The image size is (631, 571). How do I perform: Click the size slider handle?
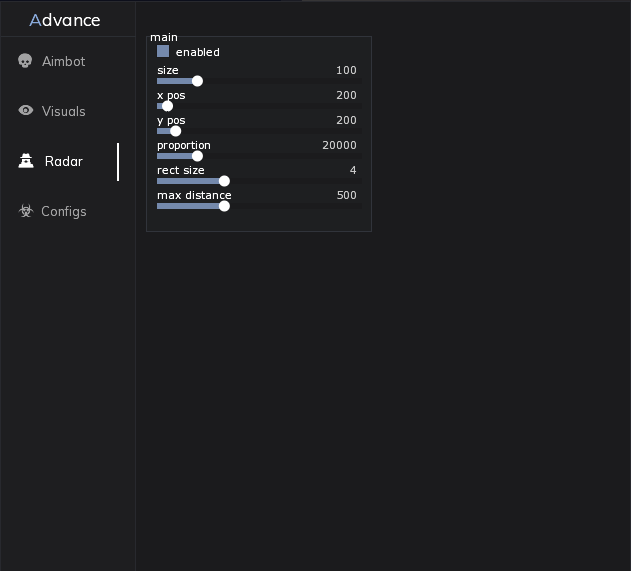pyautogui.click(x=197, y=81)
